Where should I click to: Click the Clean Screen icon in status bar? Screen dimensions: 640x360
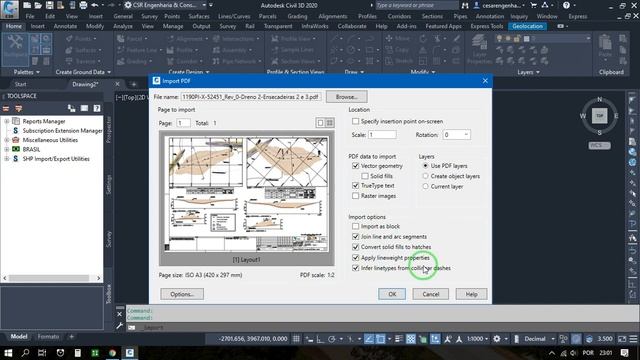622,339
